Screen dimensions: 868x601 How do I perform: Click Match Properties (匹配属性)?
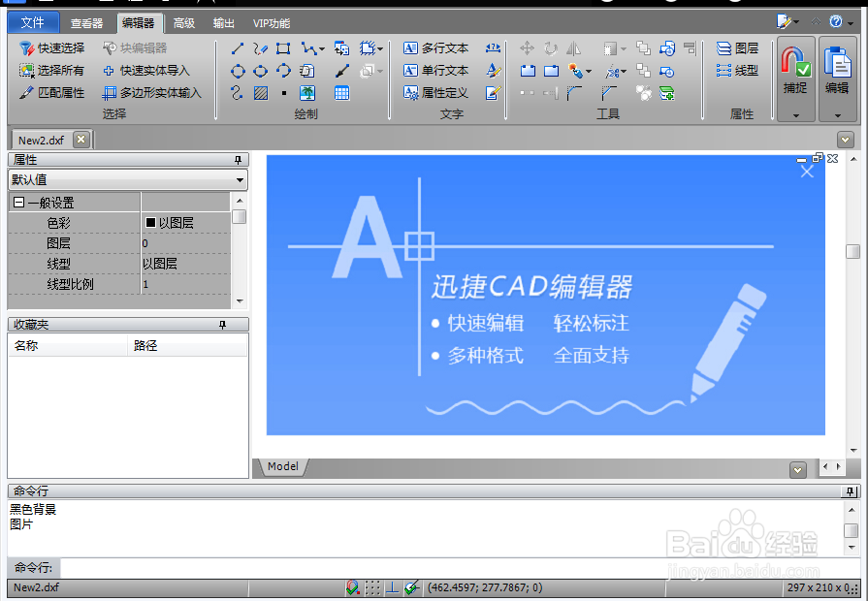[x=52, y=93]
